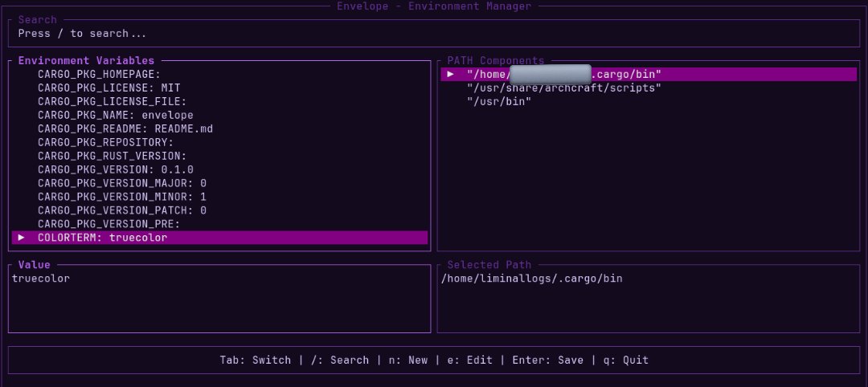
Task: Click the Selected Path panel title
Action: (x=489, y=265)
